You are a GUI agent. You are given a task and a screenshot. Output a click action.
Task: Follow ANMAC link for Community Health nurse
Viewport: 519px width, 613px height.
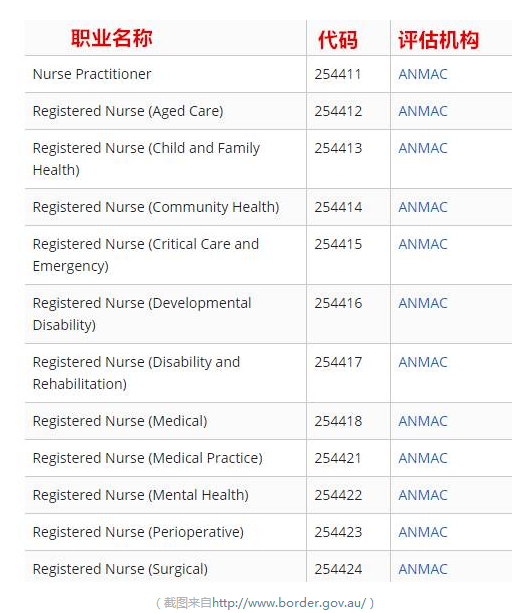pos(422,207)
